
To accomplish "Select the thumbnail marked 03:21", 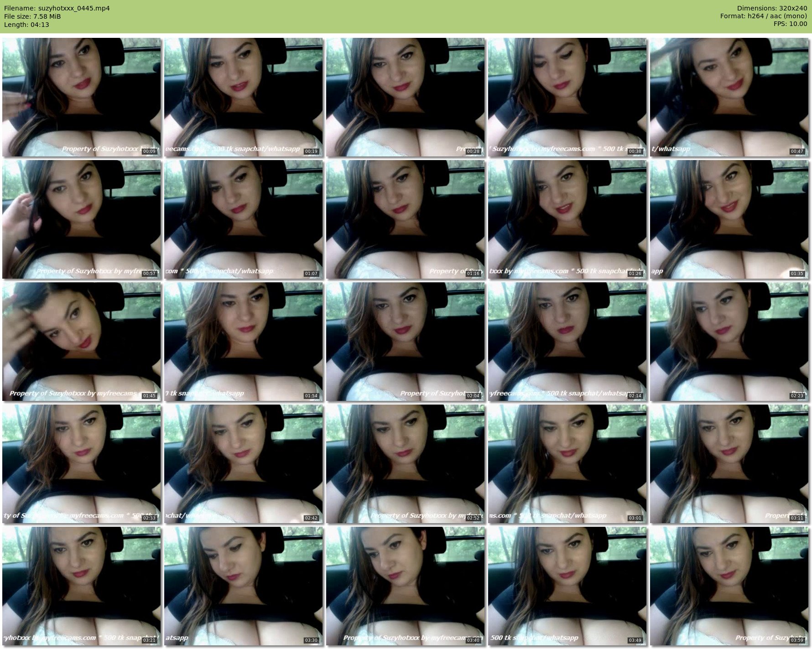I will 81,586.
